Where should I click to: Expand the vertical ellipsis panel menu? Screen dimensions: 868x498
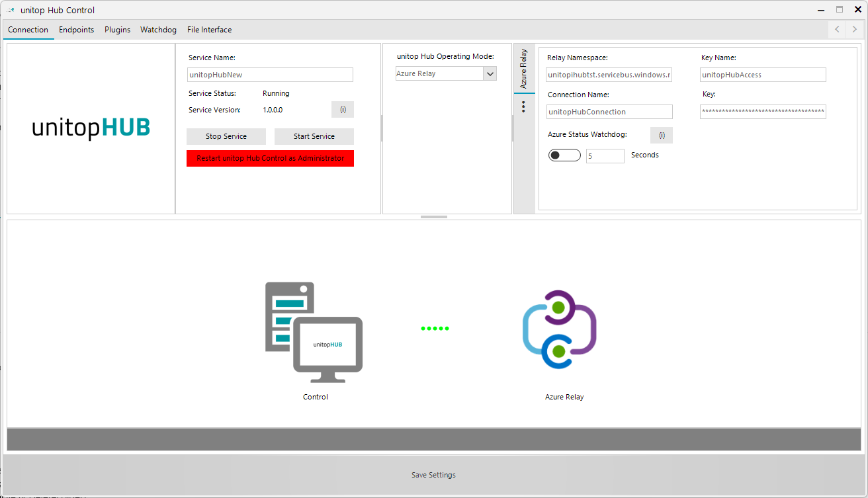click(524, 106)
